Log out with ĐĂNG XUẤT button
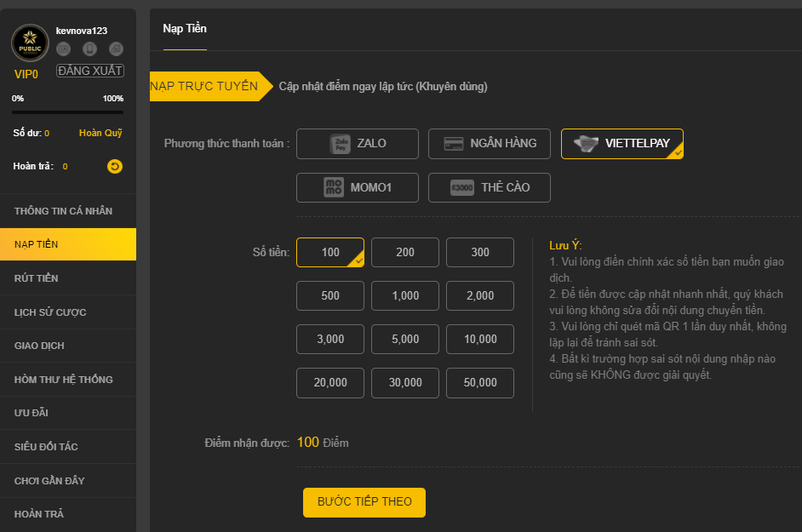Screen dimensions: 802x532 (x=90, y=71)
